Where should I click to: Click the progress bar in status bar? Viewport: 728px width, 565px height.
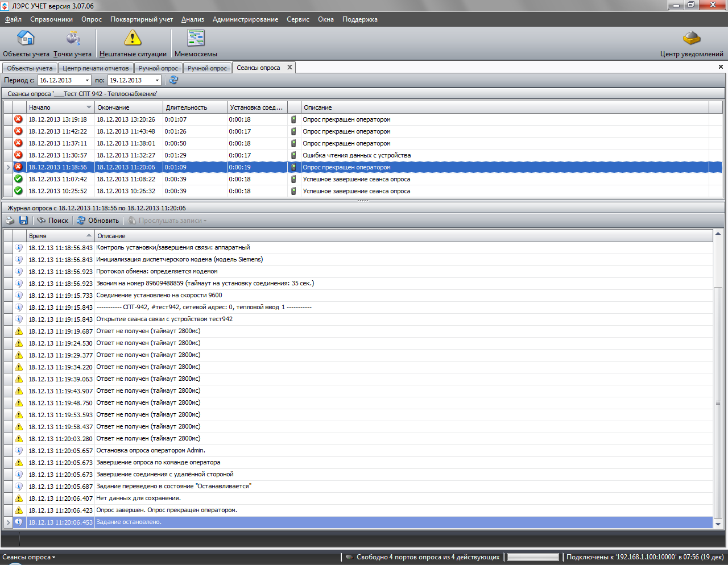(x=533, y=557)
